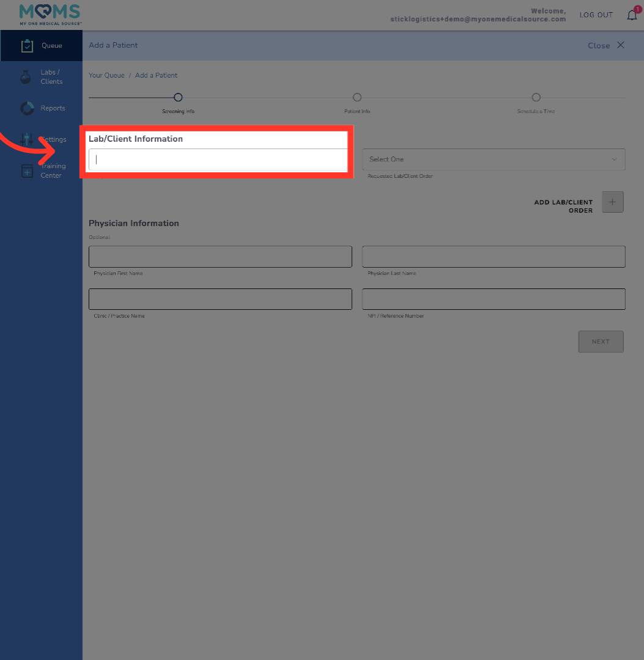Click the Training Center plus-box icon
This screenshot has width=644, height=660.
click(27, 171)
